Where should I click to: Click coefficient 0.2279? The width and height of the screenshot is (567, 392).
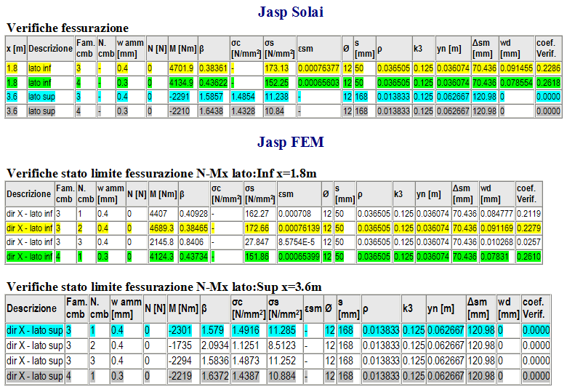tap(528, 228)
